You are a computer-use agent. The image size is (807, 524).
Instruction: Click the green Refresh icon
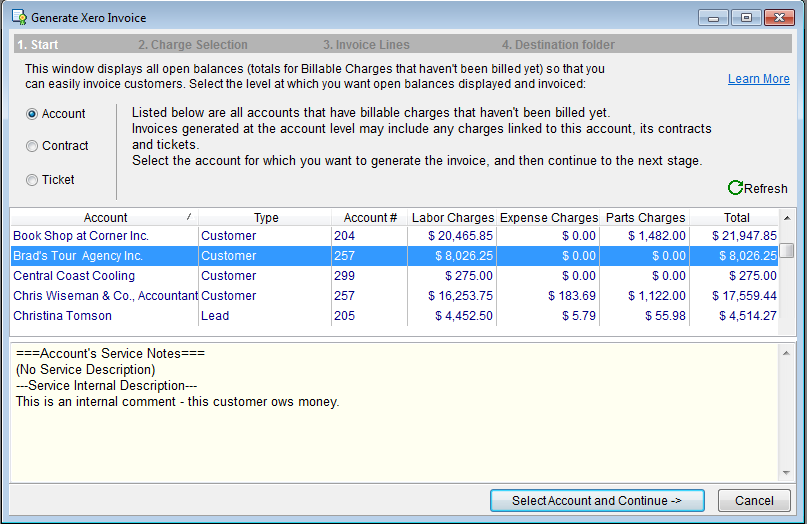(x=735, y=188)
